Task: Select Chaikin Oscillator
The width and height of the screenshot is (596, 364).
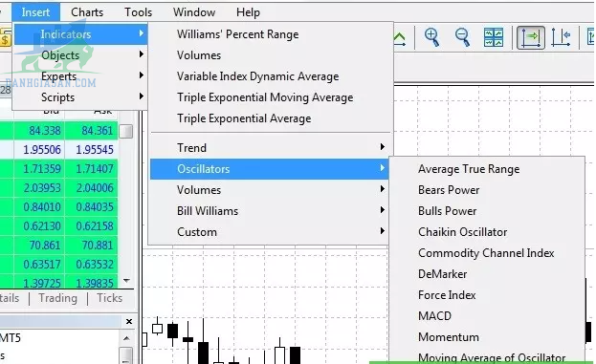Action: pos(487,232)
